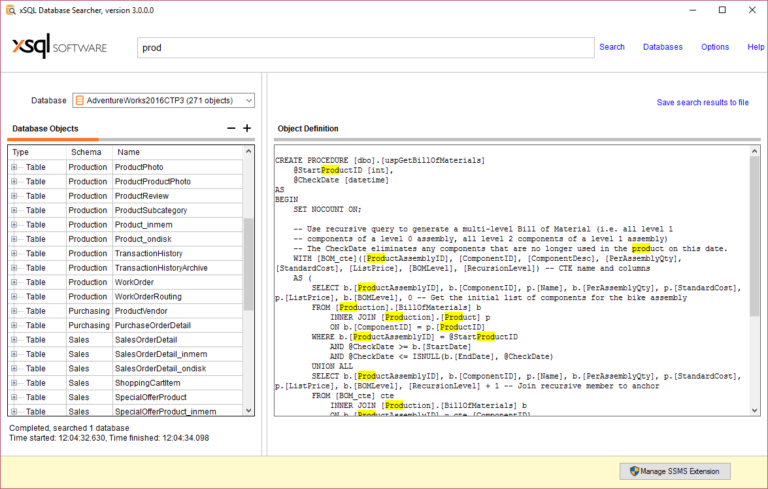Image resolution: width=768 pixels, height=489 pixels.
Task: Expand the ProductProductPhoto table row
Action: [x=14, y=181]
